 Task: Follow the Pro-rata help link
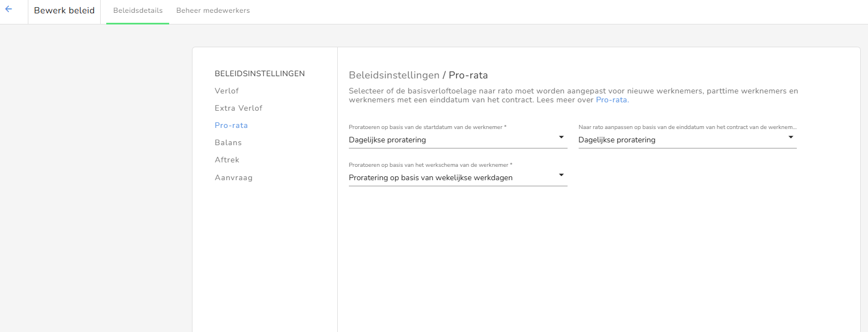tap(611, 100)
